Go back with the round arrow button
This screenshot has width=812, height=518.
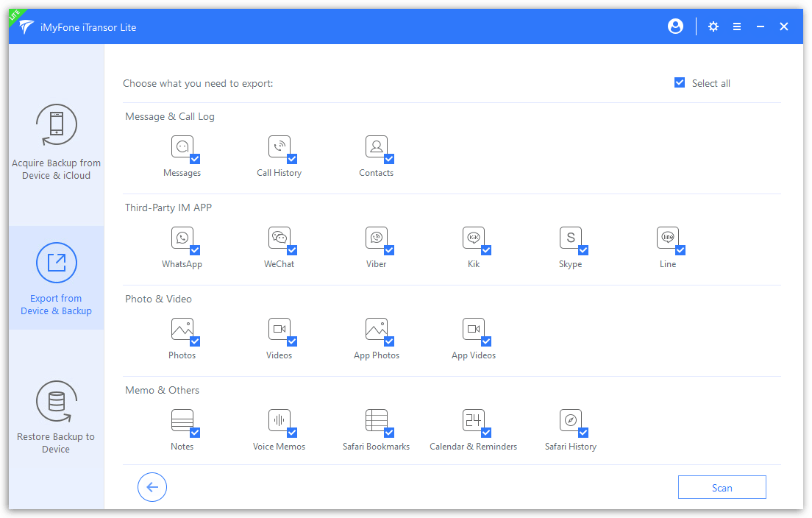tap(152, 487)
